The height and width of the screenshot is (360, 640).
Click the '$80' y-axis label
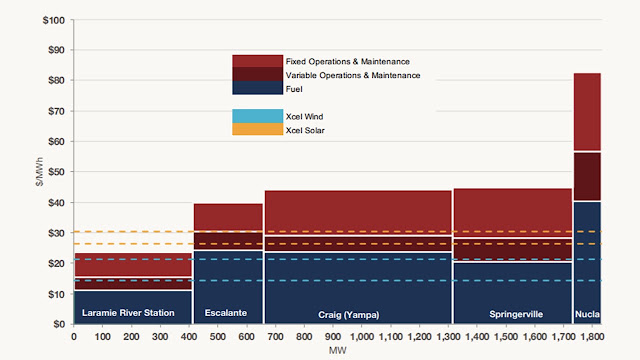coord(56,80)
